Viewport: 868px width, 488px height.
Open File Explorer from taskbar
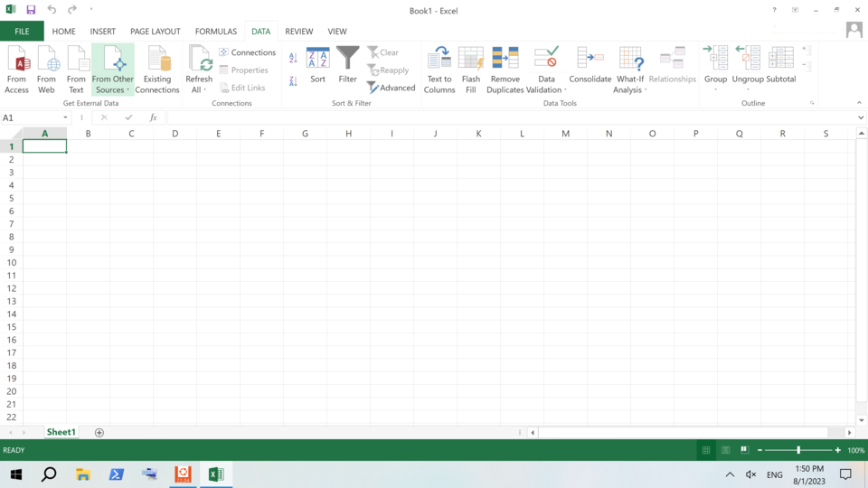pos(83,474)
